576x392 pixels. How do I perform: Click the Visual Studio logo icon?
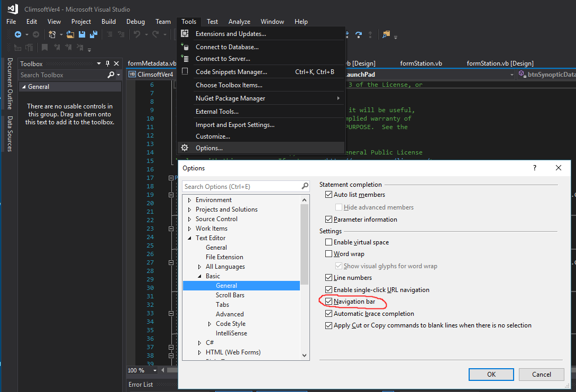pyautogui.click(x=13, y=9)
